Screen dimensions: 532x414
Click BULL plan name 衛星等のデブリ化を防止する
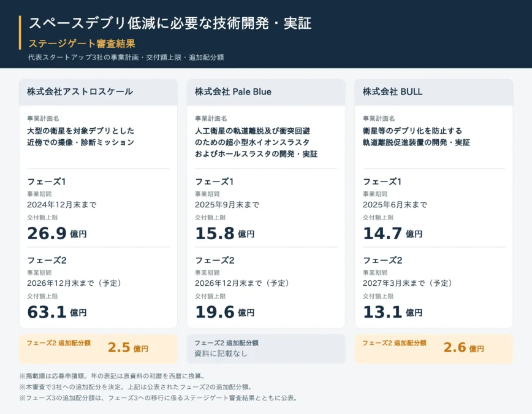412,131
